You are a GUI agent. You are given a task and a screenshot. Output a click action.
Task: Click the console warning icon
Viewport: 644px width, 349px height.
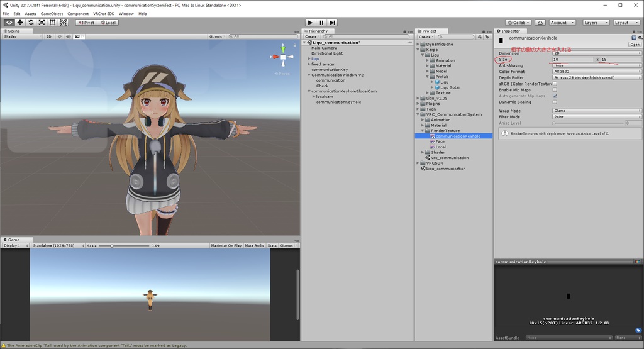point(4,346)
